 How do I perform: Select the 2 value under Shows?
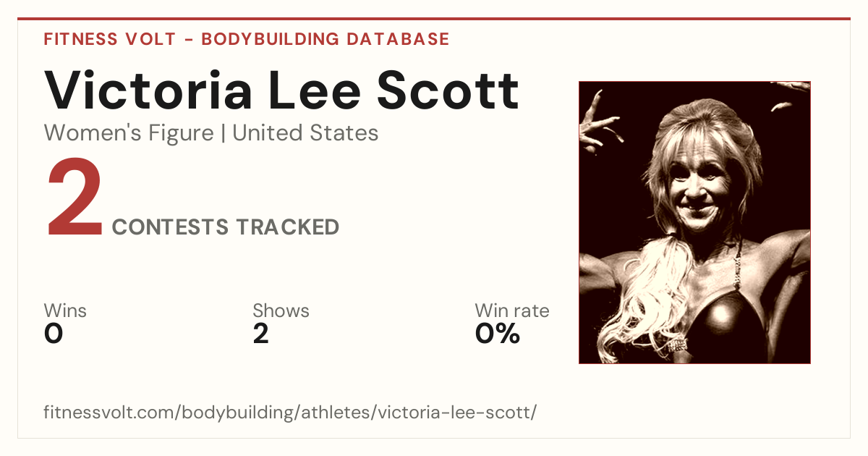[x=260, y=334]
